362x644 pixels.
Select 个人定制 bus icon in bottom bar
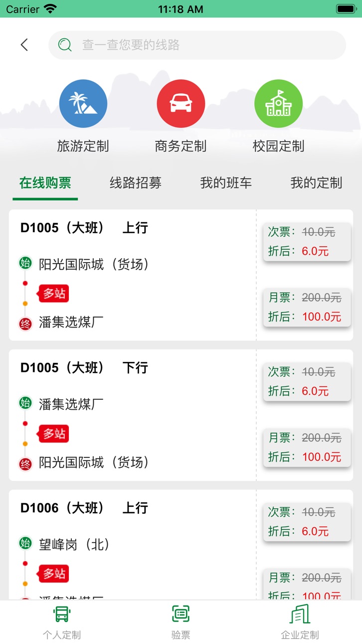[62, 614]
